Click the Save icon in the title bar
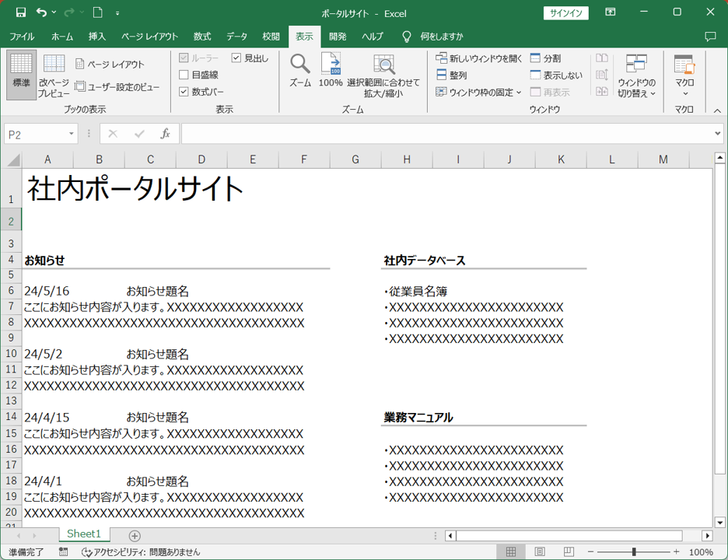 coord(21,12)
